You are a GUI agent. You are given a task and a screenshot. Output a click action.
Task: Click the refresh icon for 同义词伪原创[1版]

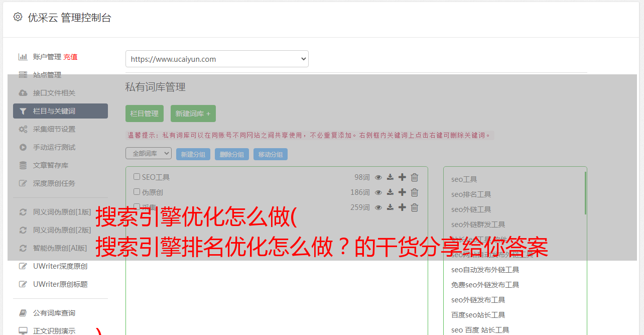(23, 212)
